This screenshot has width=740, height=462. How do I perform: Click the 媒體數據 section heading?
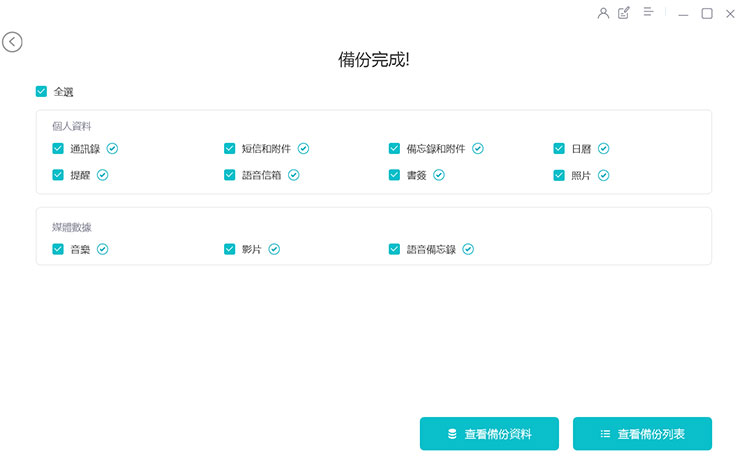[71, 227]
